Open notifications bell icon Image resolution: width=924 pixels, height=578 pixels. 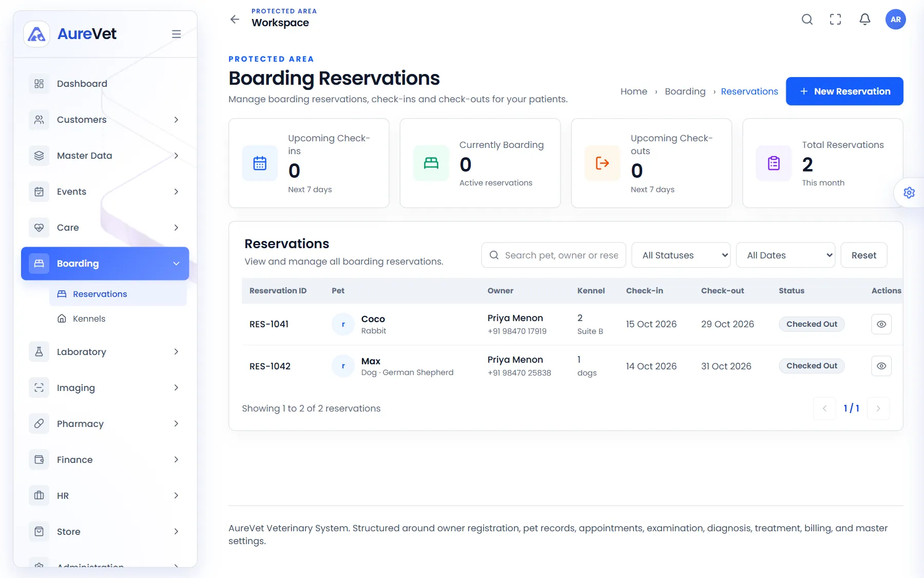pyautogui.click(x=865, y=20)
